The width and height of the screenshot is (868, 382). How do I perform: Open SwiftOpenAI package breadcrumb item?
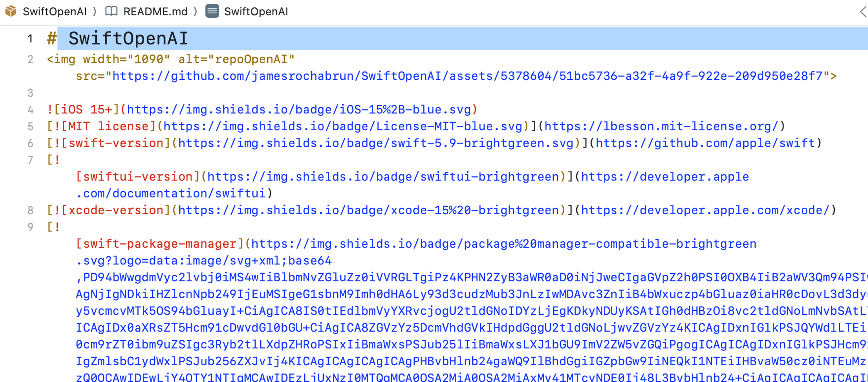coord(55,11)
